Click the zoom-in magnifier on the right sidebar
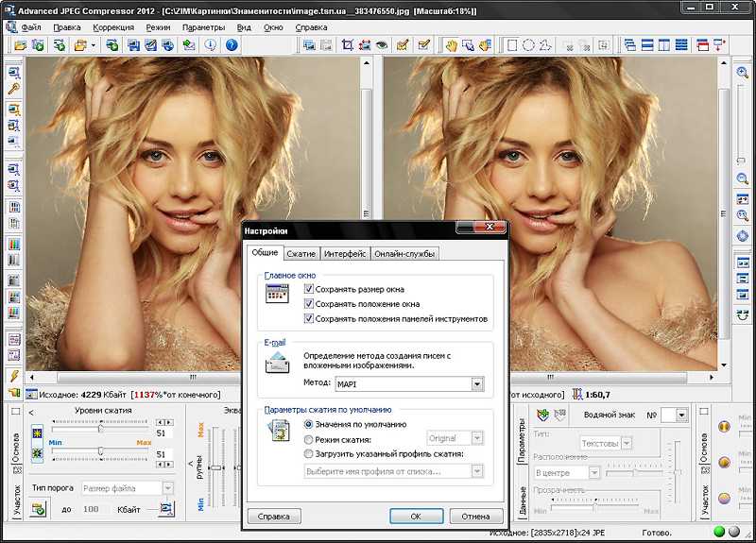756x543 pixels. click(743, 73)
